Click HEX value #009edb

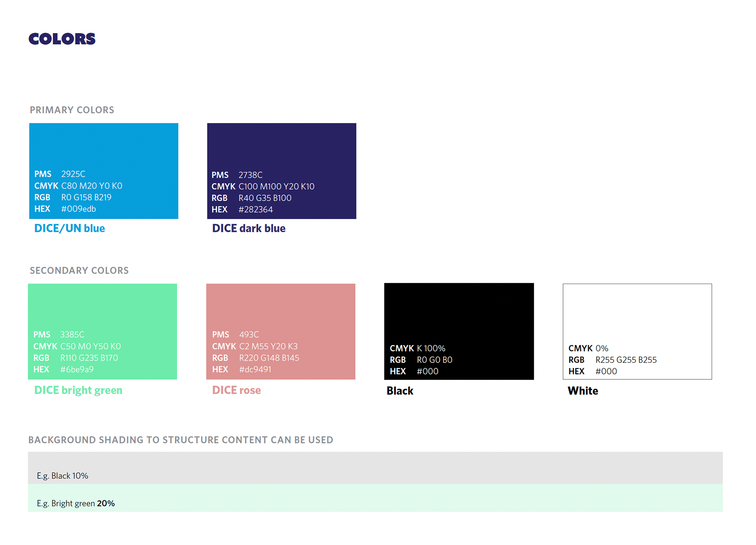tap(78, 209)
